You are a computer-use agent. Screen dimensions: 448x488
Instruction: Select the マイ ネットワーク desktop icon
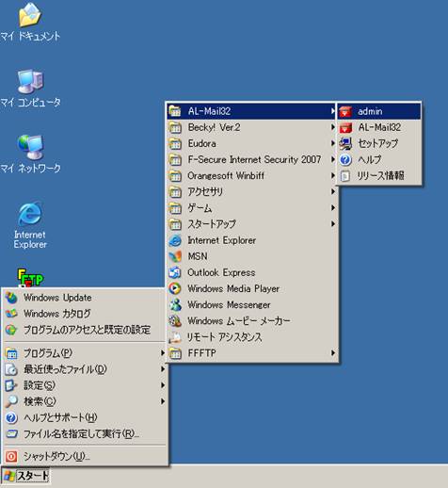[x=30, y=155]
